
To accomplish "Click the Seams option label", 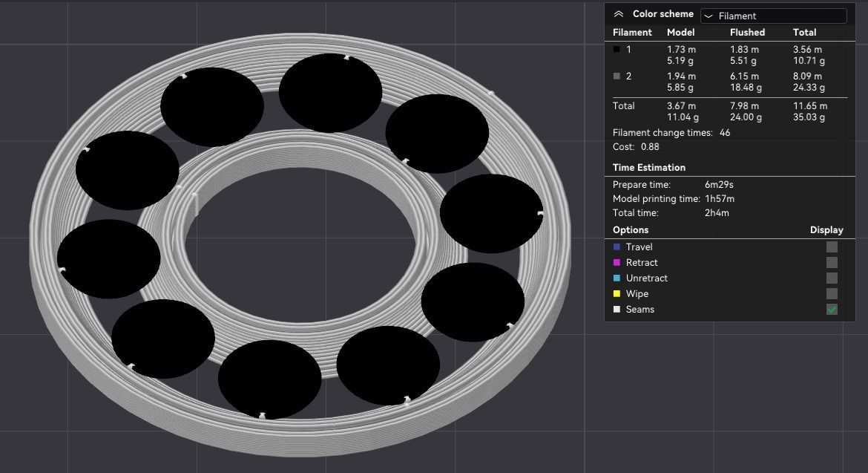I will coord(640,309).
